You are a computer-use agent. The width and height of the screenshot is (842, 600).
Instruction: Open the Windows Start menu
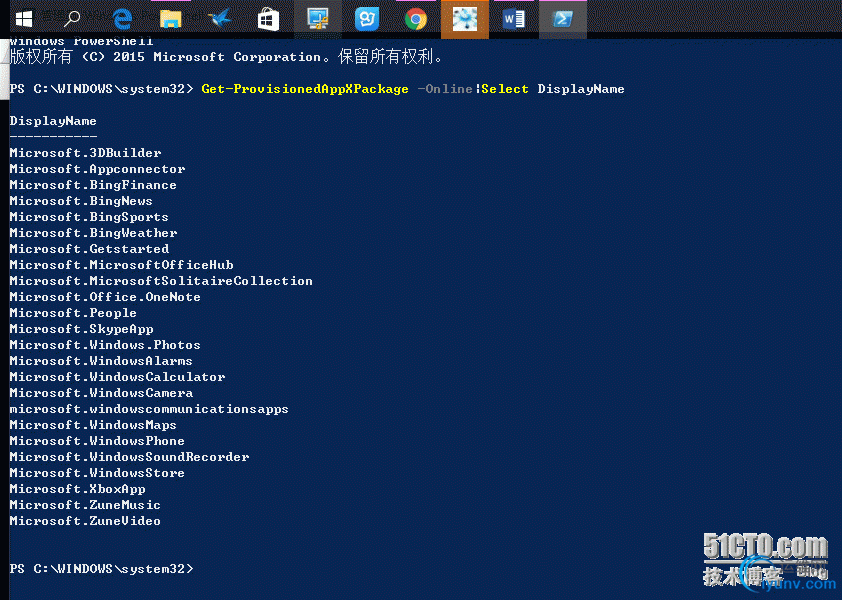(x=24, y=19)
